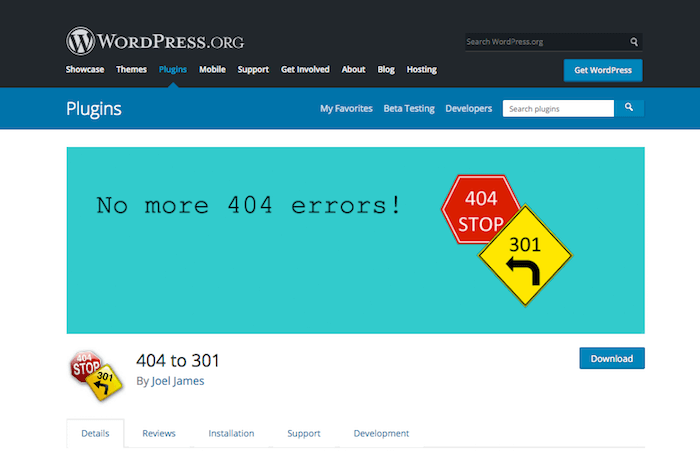The width and height of the screenshot is (700, 453).
Task: Go to Developers page
Action: [x=468, y=108]
